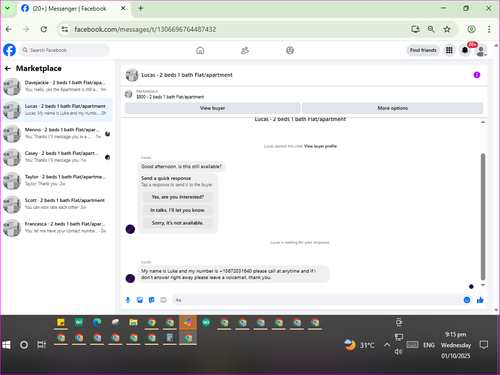Go back from Marketplace using the arrow
Viewport: 500px width, 375px height.
tap(8, 69)
